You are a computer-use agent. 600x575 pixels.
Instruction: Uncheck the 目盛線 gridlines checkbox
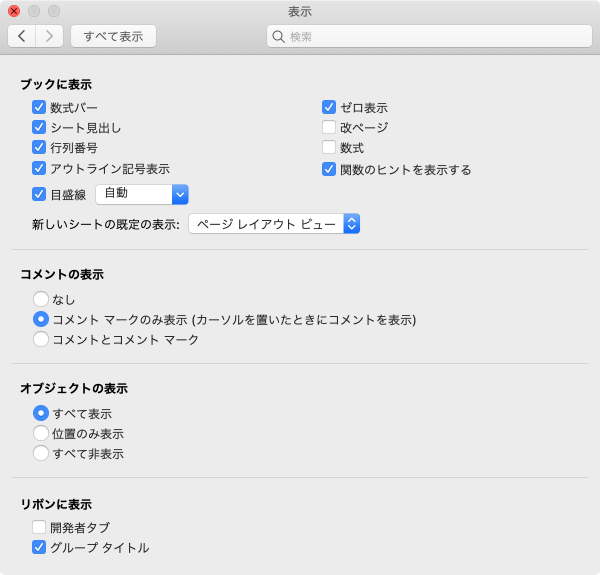pyautogui.click(x=39, y=194)
